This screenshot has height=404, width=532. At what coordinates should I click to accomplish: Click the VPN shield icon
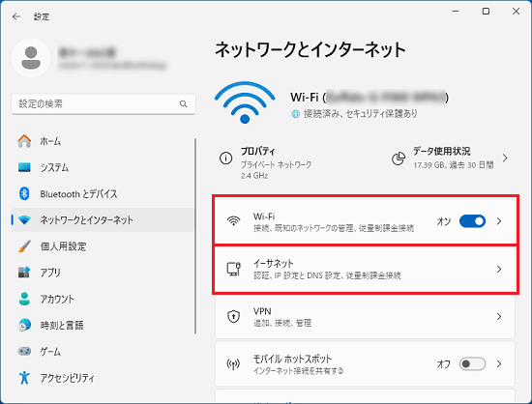pyautogui.click(x=233, y=317)
